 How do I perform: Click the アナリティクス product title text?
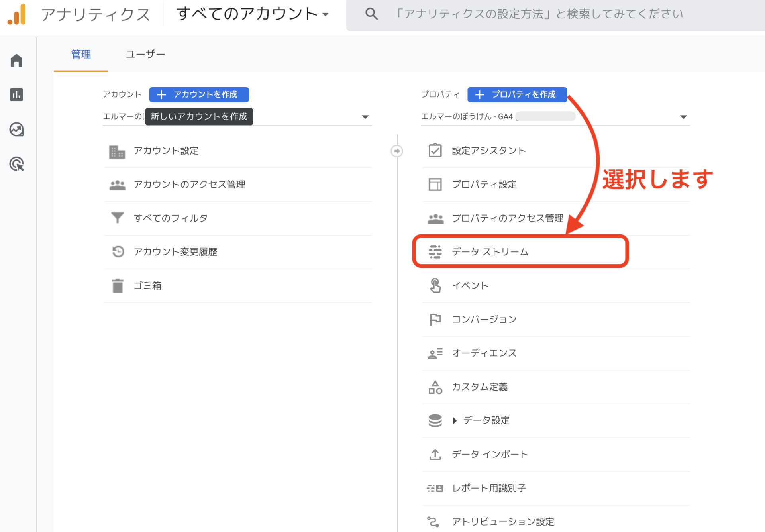96,14
